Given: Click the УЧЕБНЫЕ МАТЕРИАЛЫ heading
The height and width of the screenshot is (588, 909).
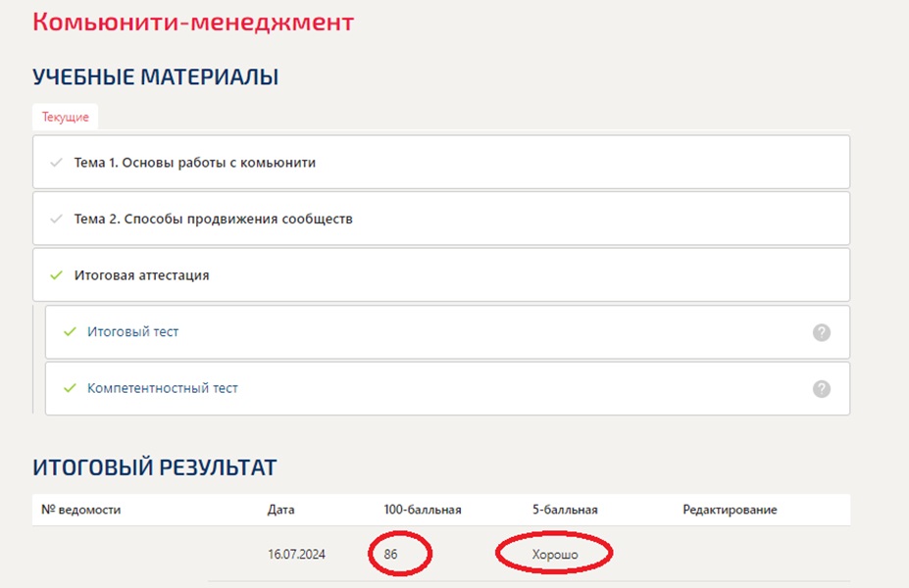Looking at the screenshot, I should [155, 76].
